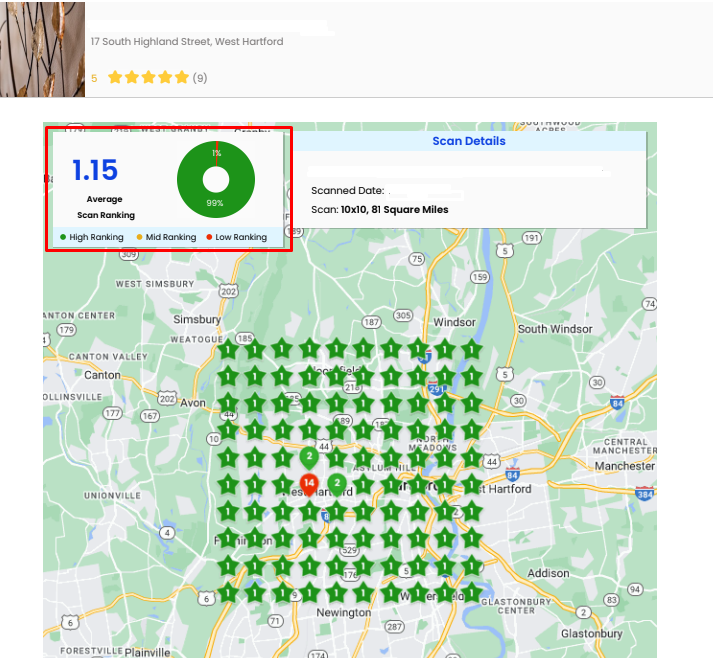Click the green pin above red pin

coord(309,457)
